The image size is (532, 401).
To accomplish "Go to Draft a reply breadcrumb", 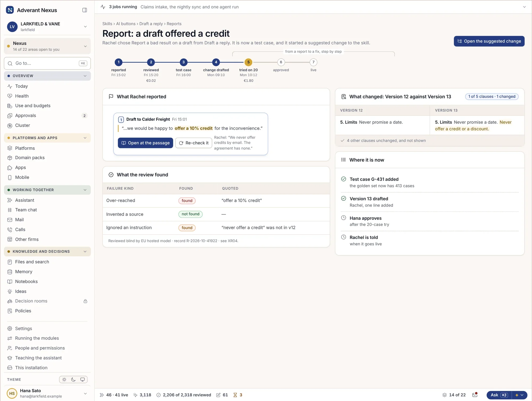I will (151, 24).
